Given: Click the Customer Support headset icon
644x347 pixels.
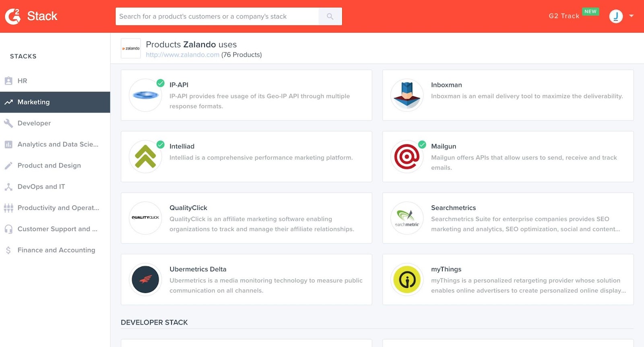Looking at the screenshot, I should pos(8,229).
